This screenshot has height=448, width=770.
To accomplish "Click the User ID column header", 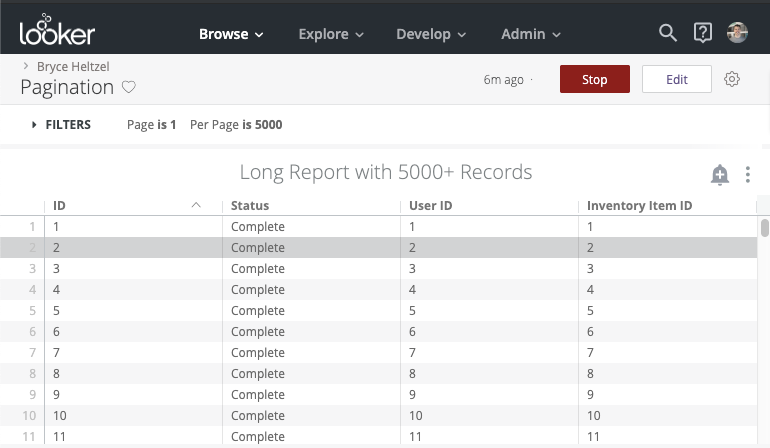I will pyautogui.click(x=431, y=205).
